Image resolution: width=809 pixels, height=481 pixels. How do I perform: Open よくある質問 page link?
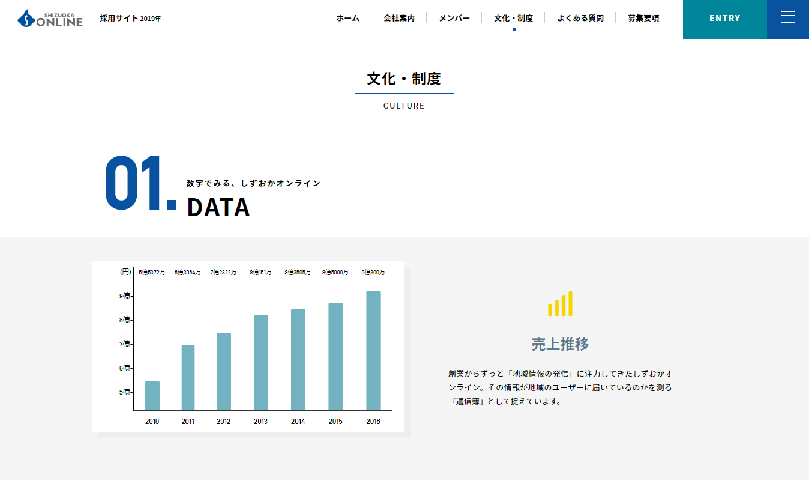coord(580,18)
